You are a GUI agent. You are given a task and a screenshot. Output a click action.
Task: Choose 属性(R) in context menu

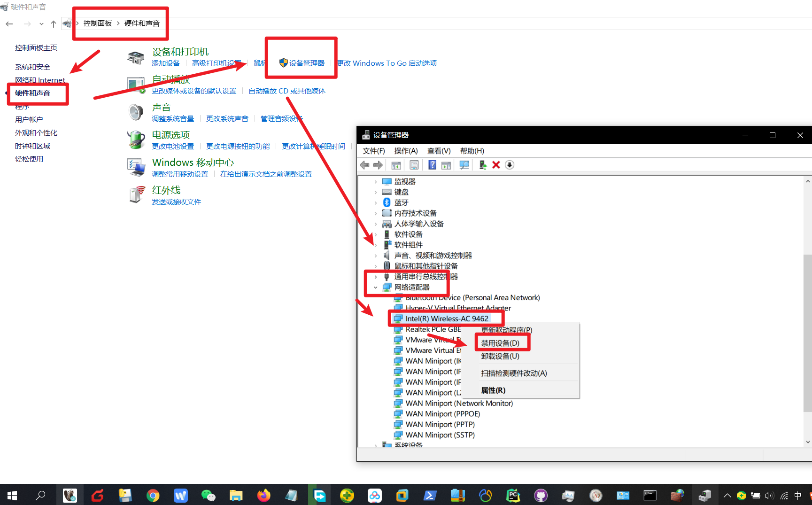[x=493, y=390]
